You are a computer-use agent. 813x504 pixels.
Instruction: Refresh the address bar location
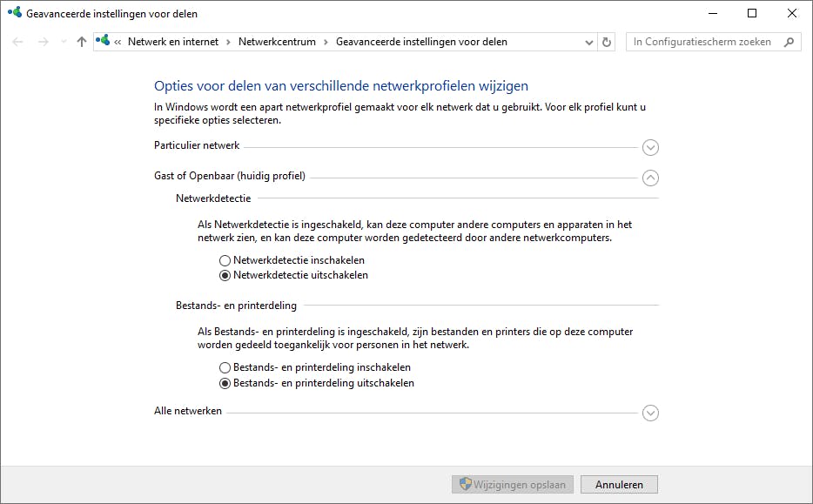607,42
